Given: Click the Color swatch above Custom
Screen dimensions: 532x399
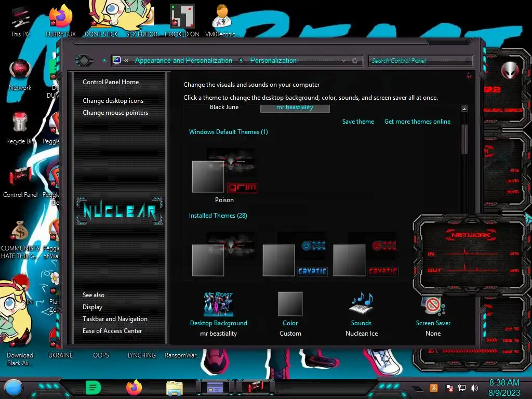Looking at the screenshot, I should [290, 304].
